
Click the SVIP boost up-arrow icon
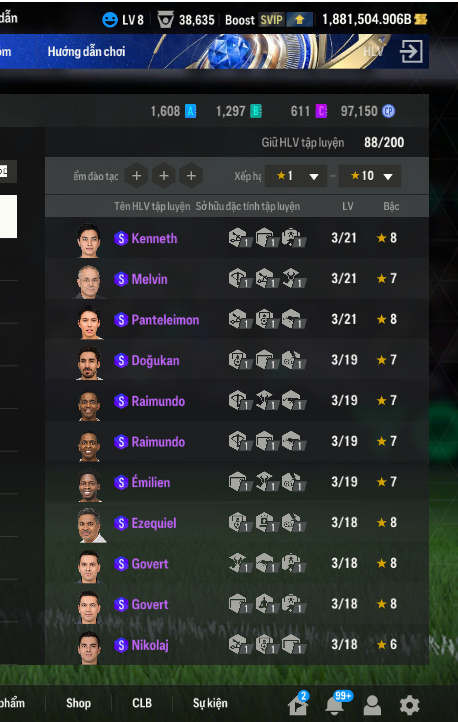coord(299,20)
